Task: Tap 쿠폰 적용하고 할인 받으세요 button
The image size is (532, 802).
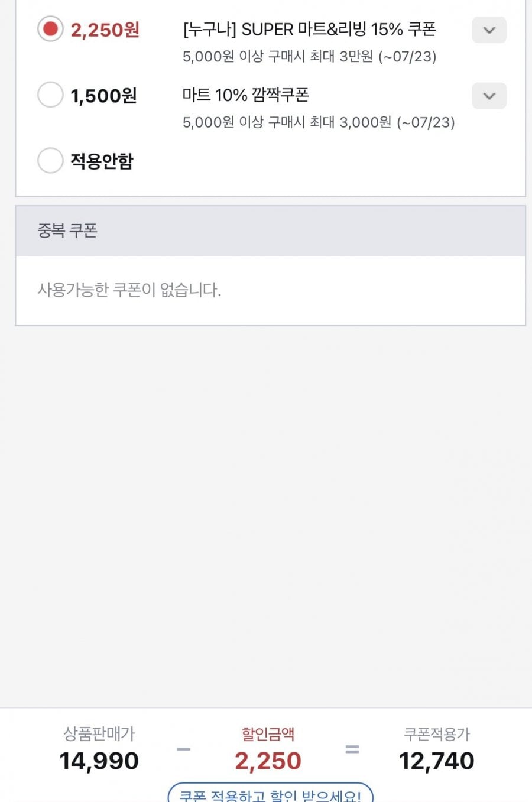Action: pyautogui.click(x=270, y=794)
